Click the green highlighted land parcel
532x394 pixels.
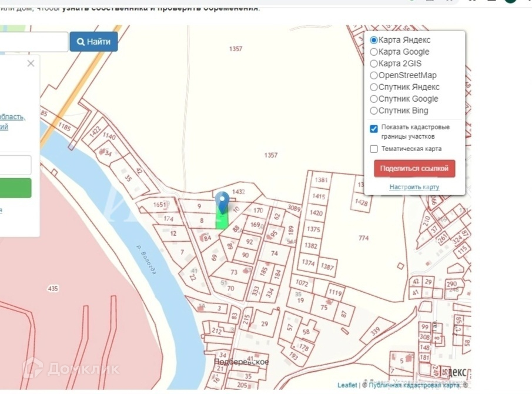pyautogui.click(x=222, y=221)
